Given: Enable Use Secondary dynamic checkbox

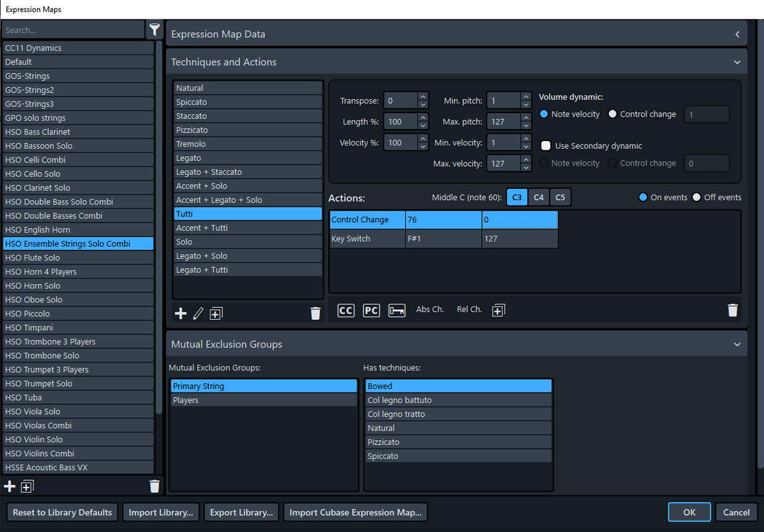Looking at the screenshot, I should click(x=546, y=146).
